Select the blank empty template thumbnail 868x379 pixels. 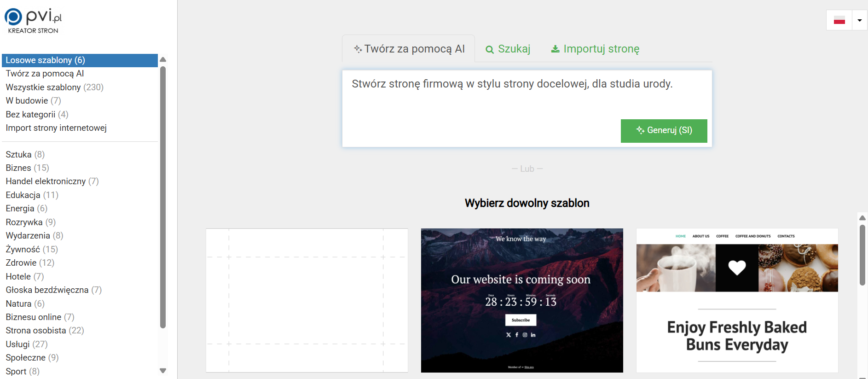coord(307,300)
